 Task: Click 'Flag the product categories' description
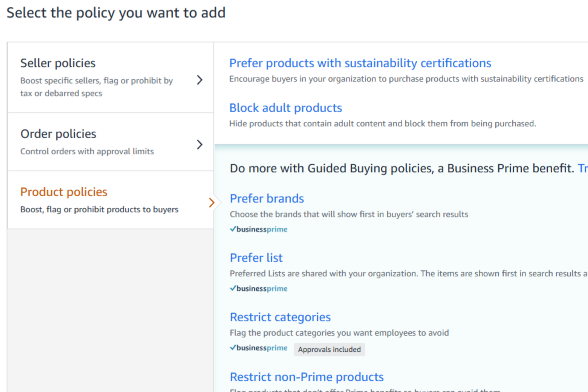(339, 333)
